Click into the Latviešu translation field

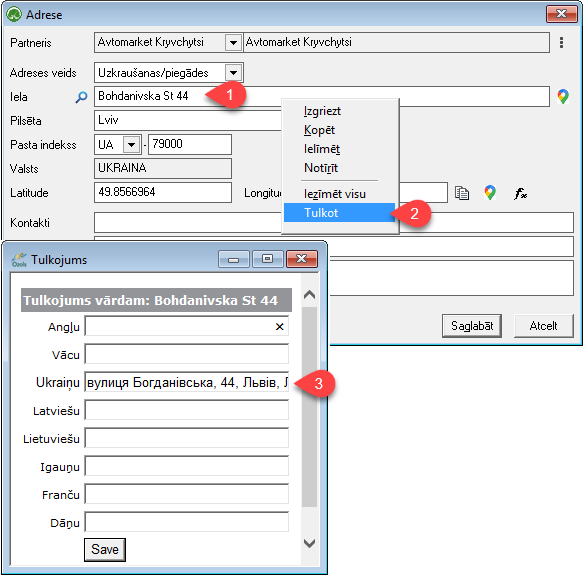coord(186,410)
